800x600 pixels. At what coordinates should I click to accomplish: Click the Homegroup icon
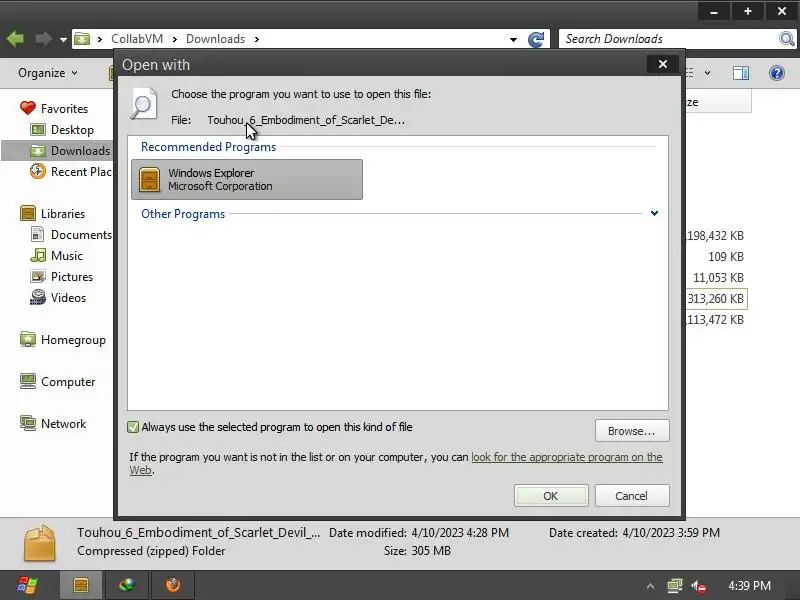coord(28,339)
